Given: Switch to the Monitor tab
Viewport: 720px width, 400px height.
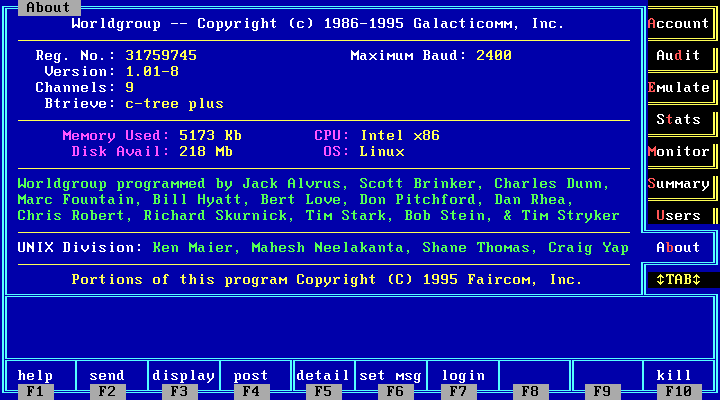Looking at the screenshot, I should pos(679,152).
